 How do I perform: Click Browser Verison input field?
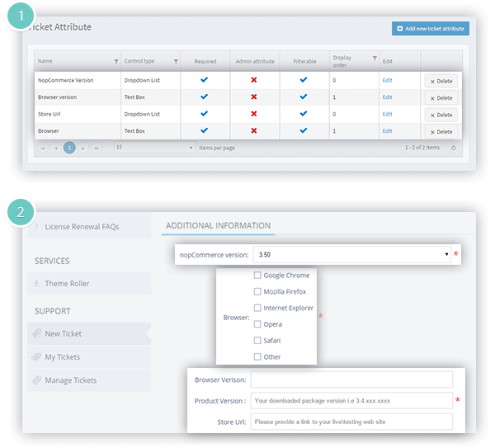pos(351,380)
